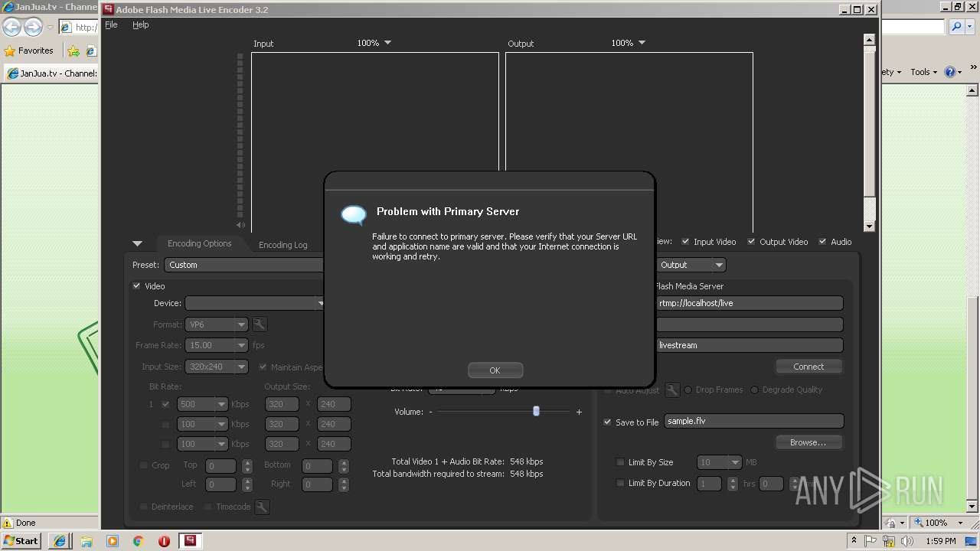Click the volume minus sign
The width and height of the screenshot is (980, 551).
pos(430,412)
